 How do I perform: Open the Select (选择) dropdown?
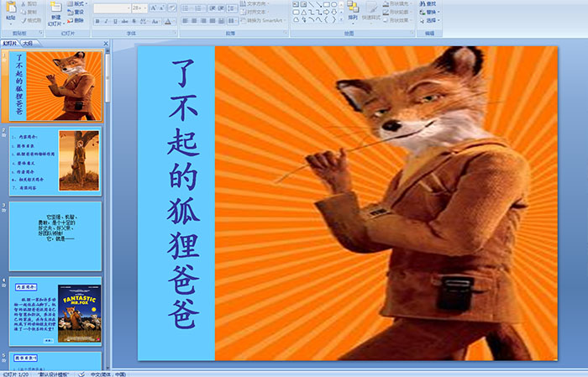click(430, 20)
